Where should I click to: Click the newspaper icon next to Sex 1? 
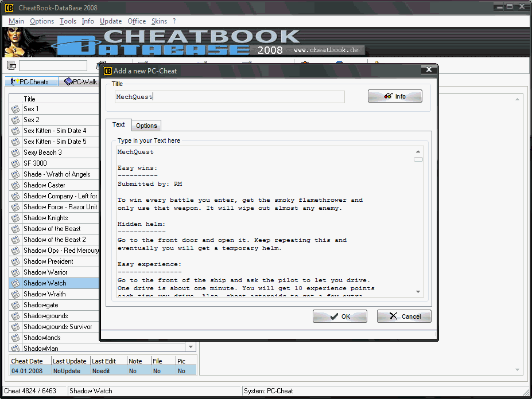15,109
